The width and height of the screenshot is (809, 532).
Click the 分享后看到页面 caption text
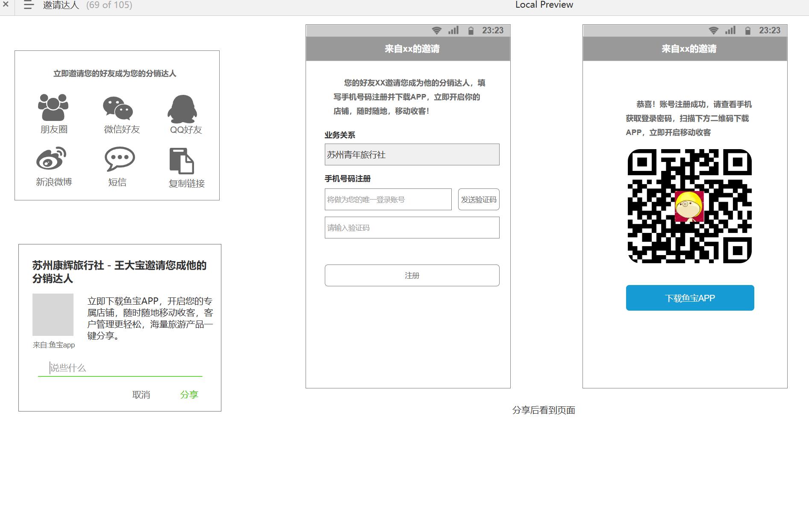click(x=544, y=410)
